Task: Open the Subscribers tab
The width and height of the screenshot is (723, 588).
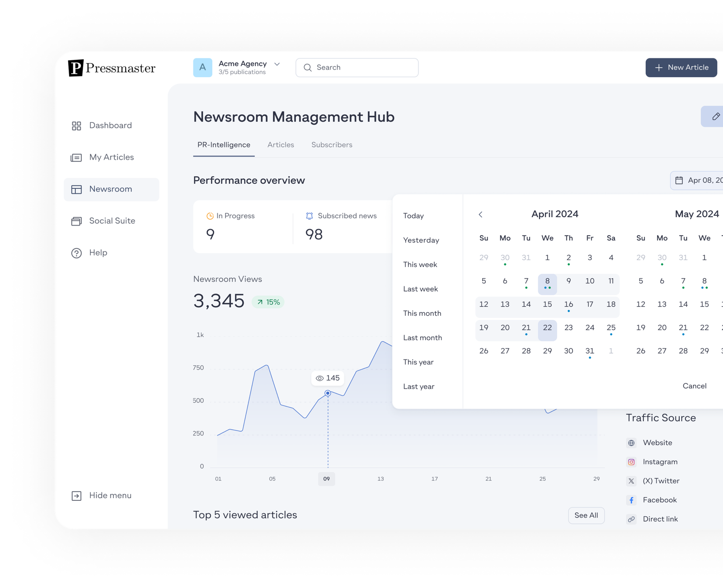Action: pyautogui.click(x=332, y=145)
